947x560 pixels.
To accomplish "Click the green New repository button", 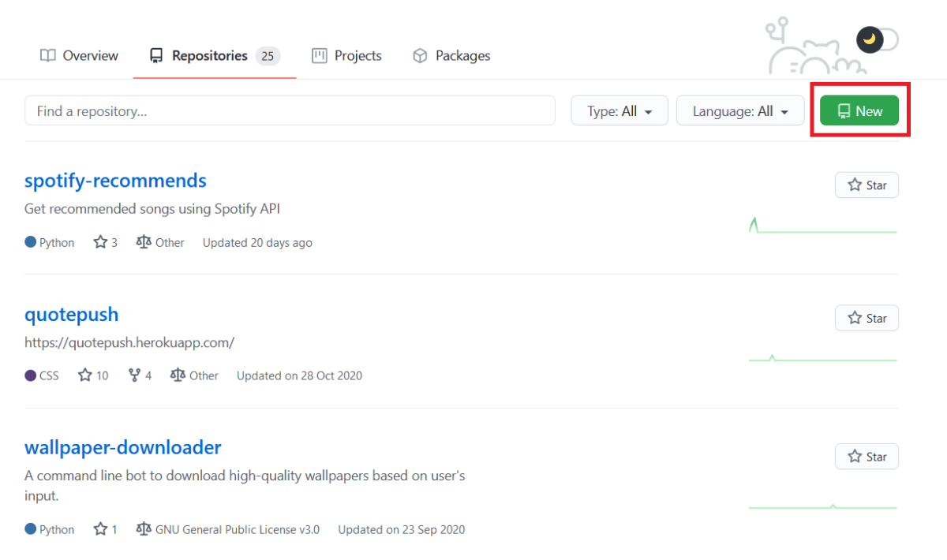I will coord(859,111).
